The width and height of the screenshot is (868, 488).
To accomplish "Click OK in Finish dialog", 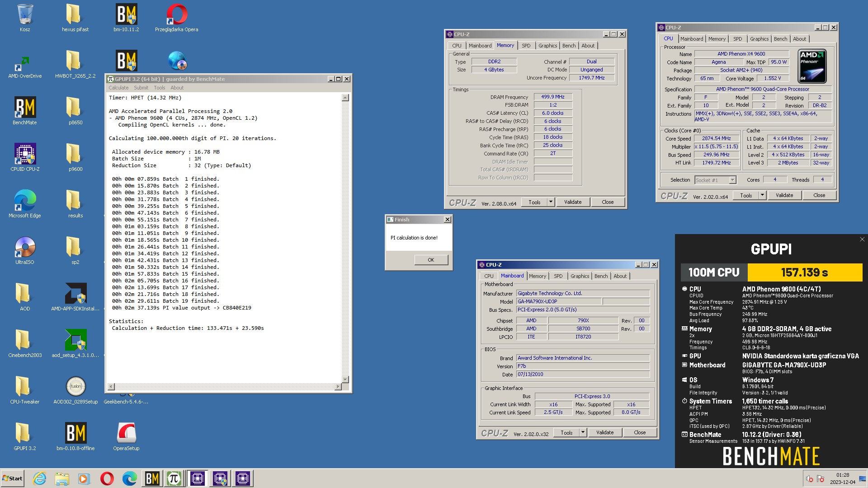I will point(431,260).
